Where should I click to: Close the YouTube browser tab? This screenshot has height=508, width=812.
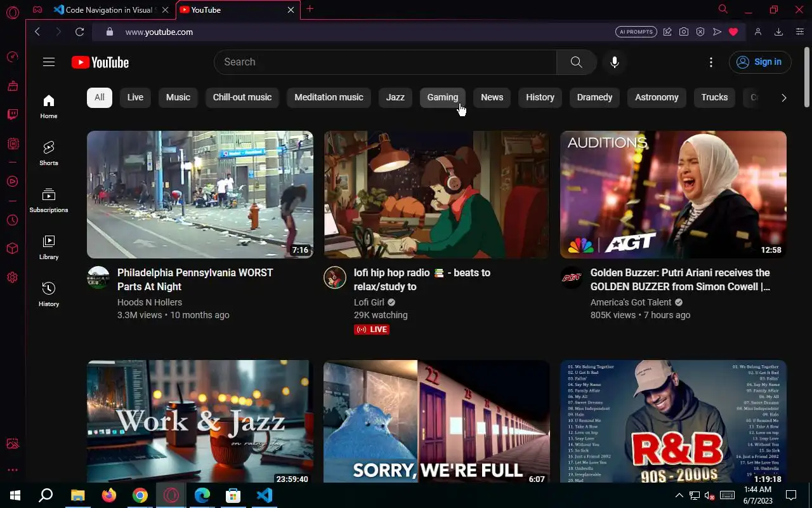tap(291, 10)
